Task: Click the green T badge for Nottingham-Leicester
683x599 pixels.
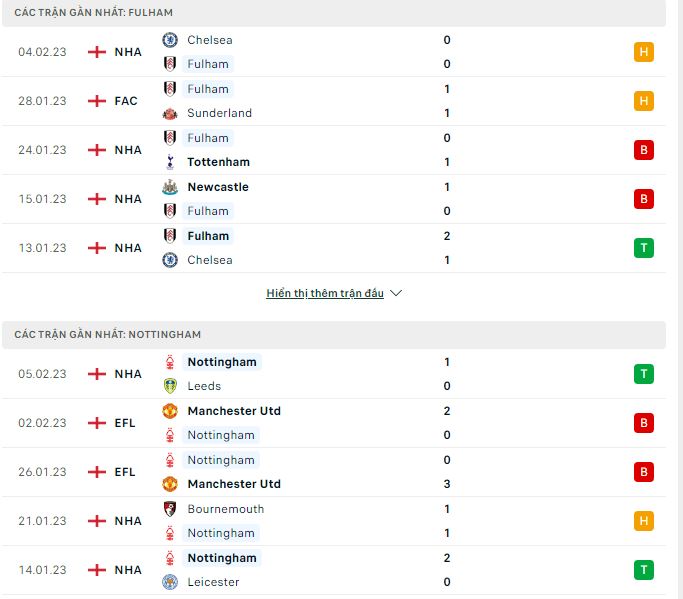Action: pos(644,570)
